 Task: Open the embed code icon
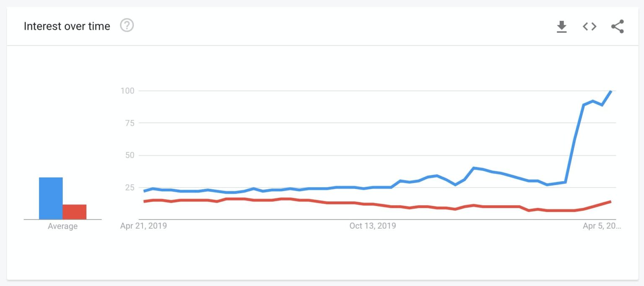(589, 26)
